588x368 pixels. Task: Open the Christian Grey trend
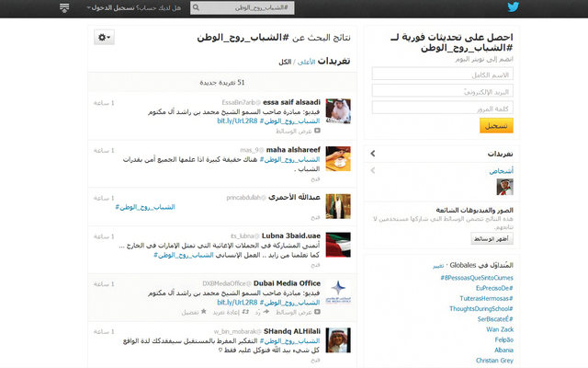click(x=494, y=361)
